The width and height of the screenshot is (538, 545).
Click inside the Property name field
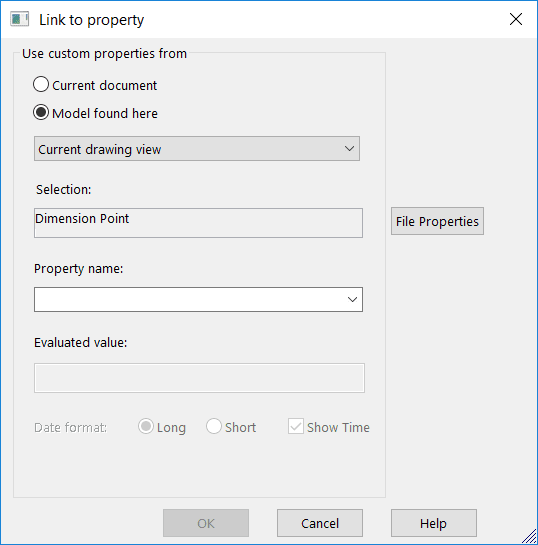coord(198,299)
